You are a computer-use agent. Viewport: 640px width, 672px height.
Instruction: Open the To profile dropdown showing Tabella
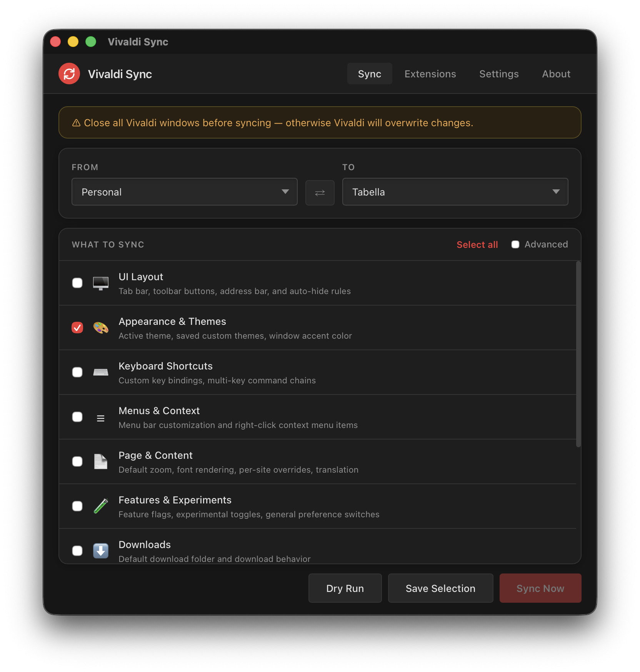(x=455, y=192)
